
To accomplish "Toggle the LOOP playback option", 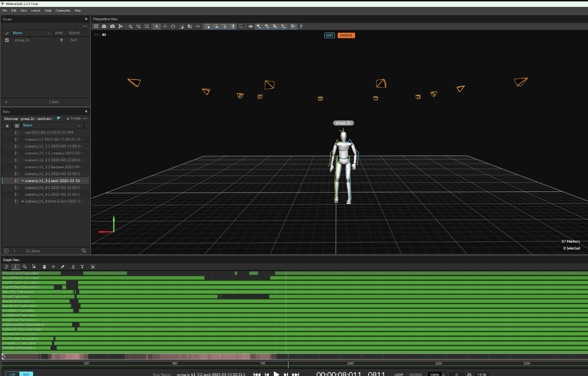I will tap(399, 374).
